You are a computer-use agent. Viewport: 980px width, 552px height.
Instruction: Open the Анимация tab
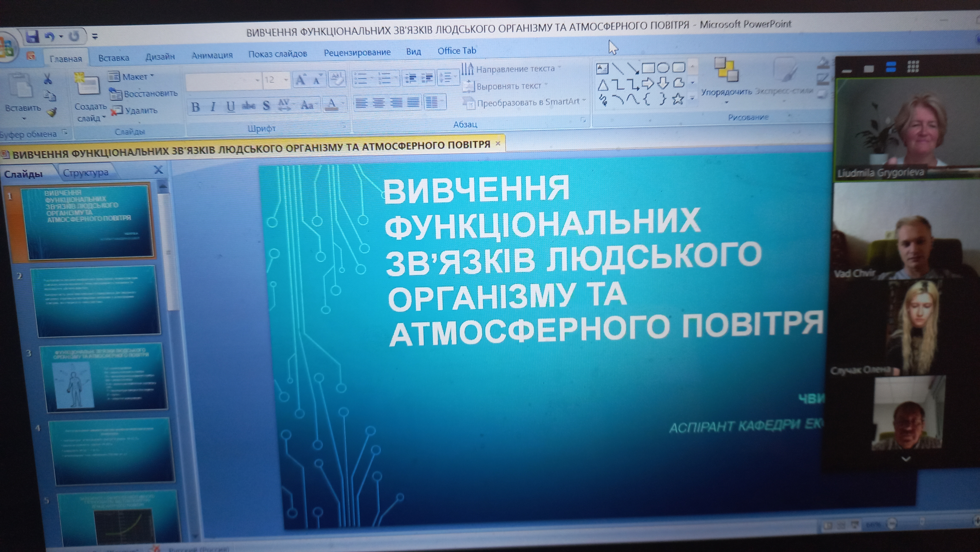pos(212,55)
